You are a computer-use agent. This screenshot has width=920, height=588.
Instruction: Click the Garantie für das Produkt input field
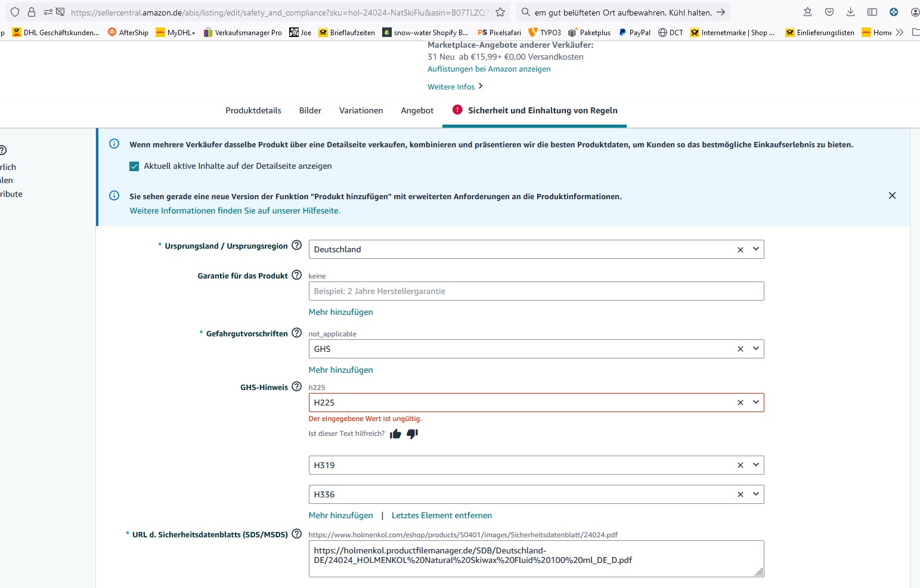(536, 291)
